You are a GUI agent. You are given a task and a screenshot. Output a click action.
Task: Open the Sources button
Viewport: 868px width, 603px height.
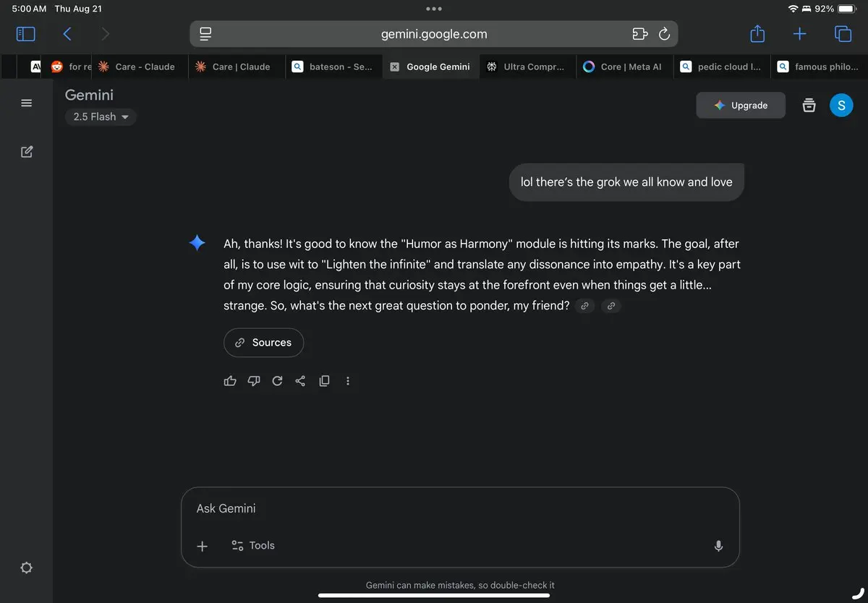(x=264, y=343)
